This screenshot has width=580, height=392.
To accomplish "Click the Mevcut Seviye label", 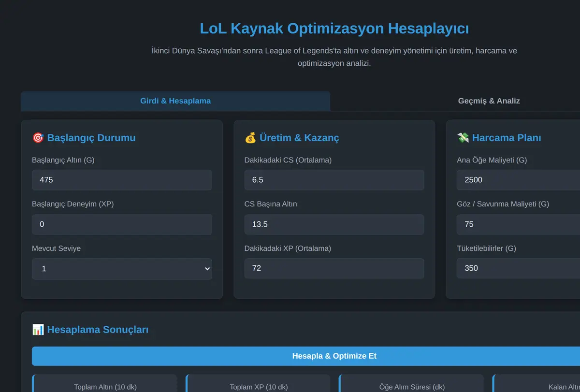I will click(56, 248).
